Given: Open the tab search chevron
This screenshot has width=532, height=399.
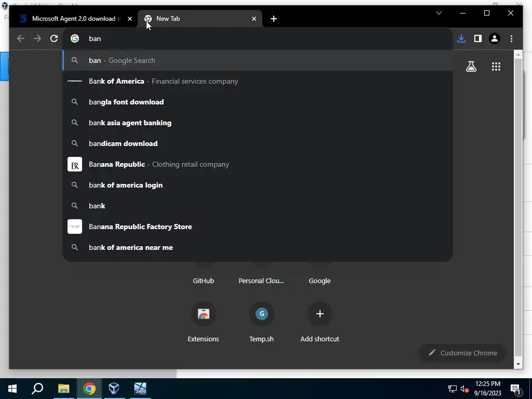Looking at the screenshot, I should pyautogui.click(x=439, y=13).
